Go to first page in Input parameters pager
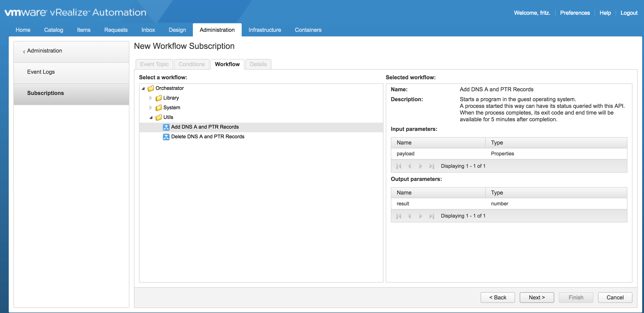Viewport: 644px width, 313px height. [x=399, y=166]
